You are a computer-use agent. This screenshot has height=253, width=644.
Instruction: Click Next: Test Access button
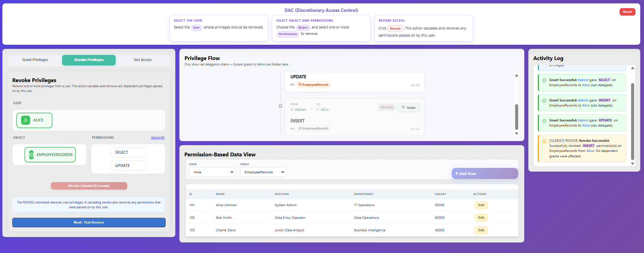coord(89,222)
